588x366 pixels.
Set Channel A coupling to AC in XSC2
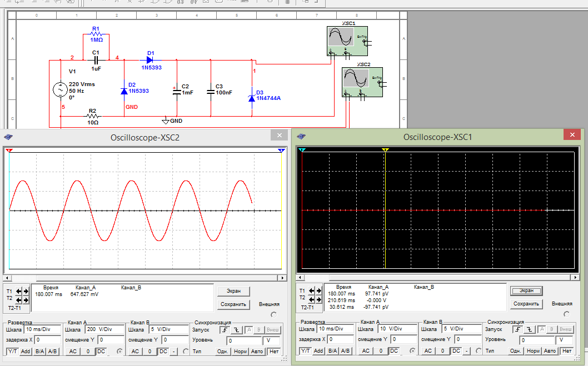[73, 351]
